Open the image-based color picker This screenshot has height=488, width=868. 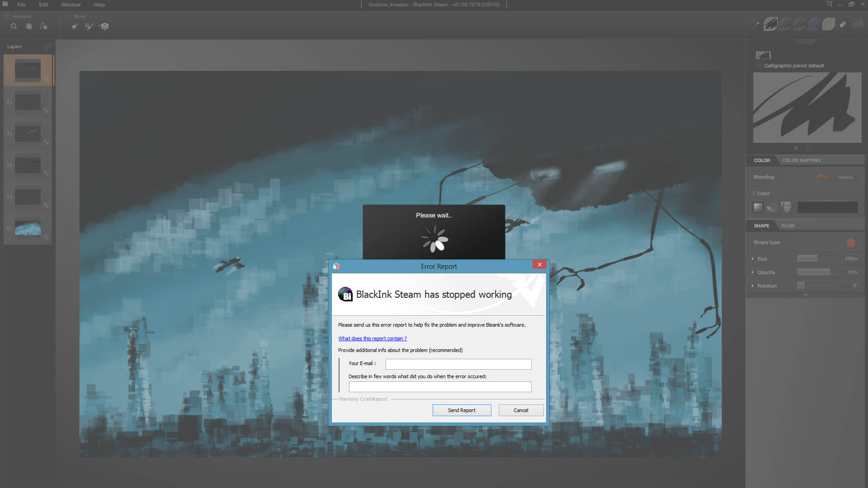coord(786,207)
